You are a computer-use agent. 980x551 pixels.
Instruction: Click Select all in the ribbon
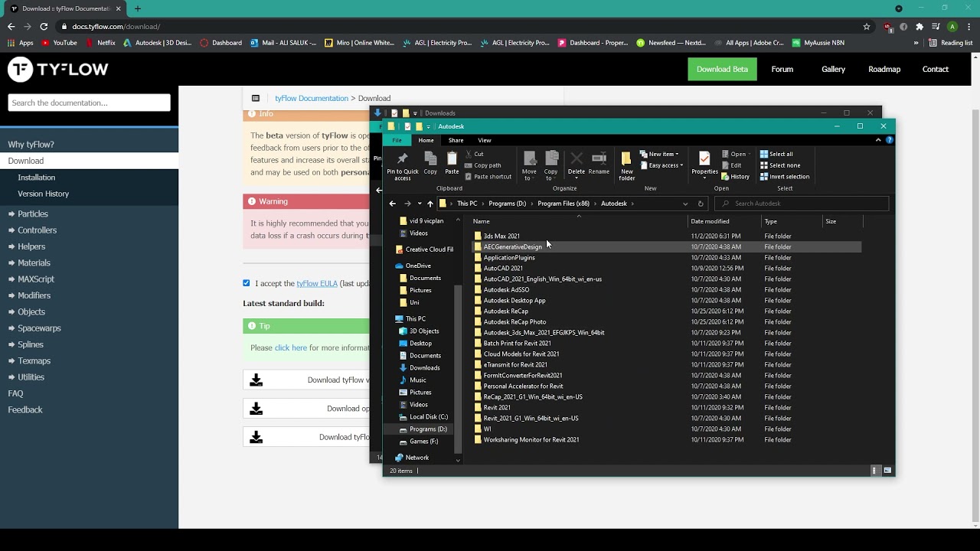pos(776,154)
